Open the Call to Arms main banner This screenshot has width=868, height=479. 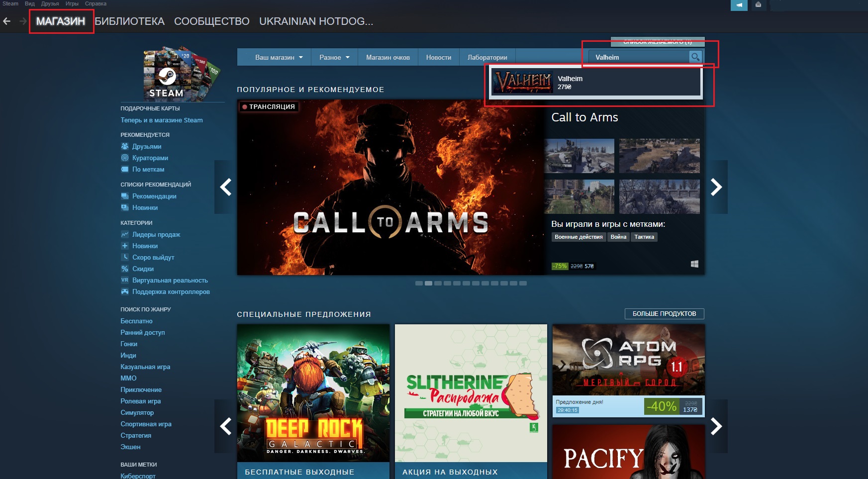pos(390,187)
